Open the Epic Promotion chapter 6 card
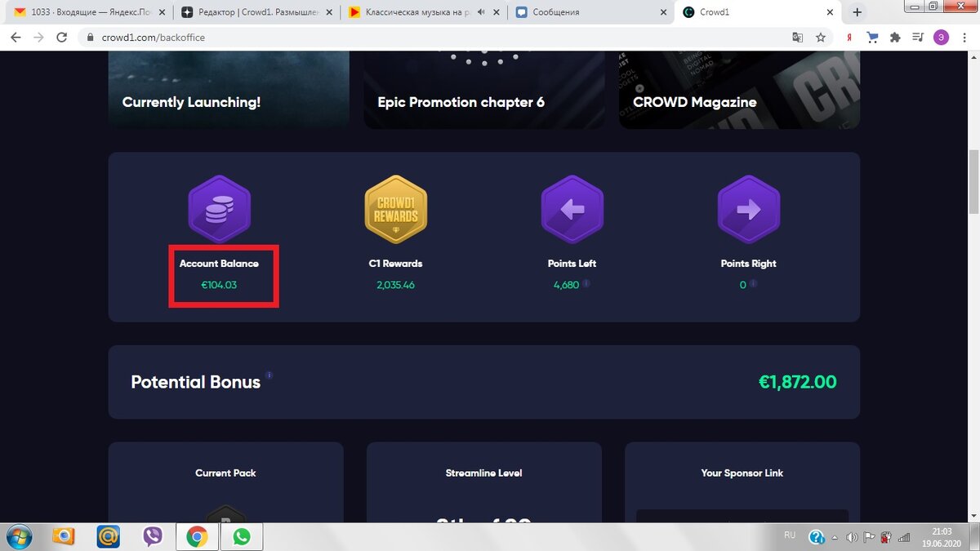Screen dimensions: 980x551 pos(484,90)
